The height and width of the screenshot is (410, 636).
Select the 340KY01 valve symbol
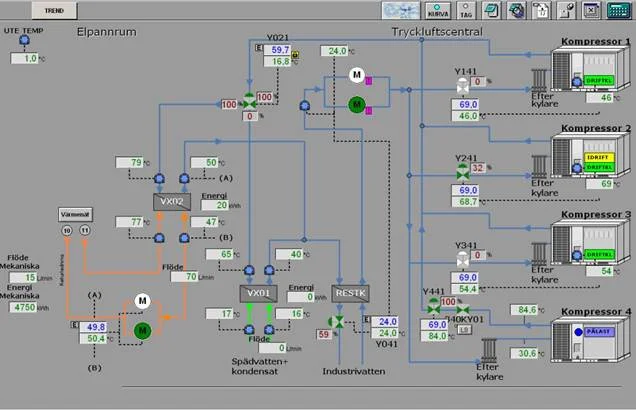pos(463,310)
